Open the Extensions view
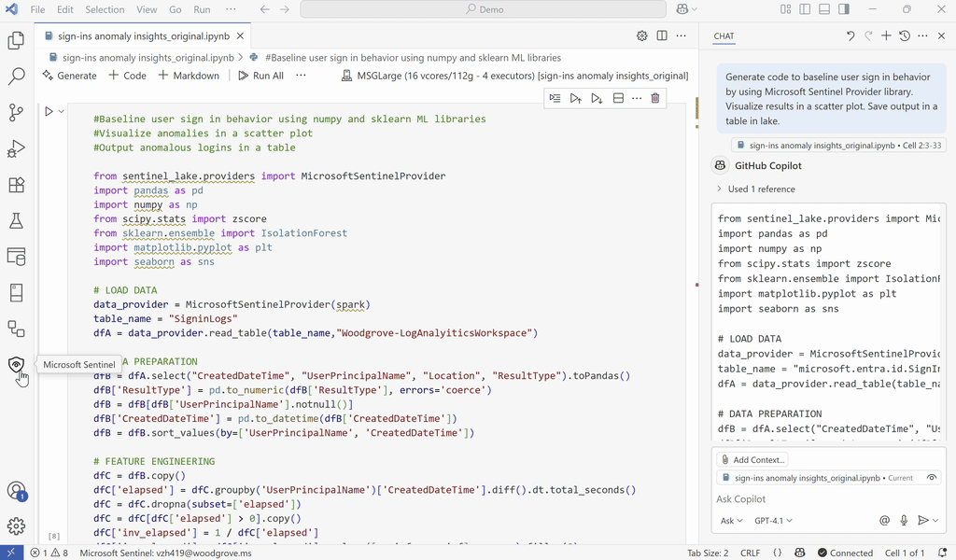956x560 pixels. [x=17, y=185]
